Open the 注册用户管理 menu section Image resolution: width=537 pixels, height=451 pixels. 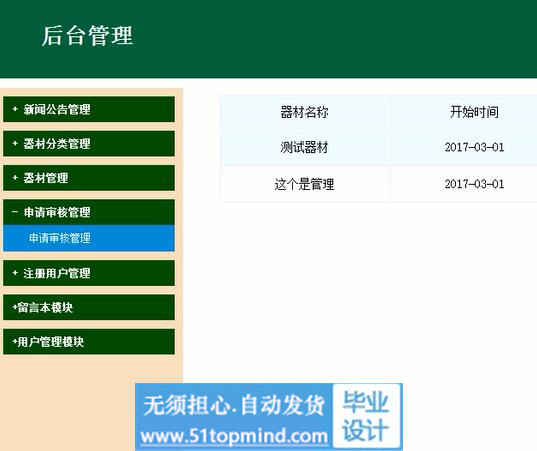pos(89,273)
